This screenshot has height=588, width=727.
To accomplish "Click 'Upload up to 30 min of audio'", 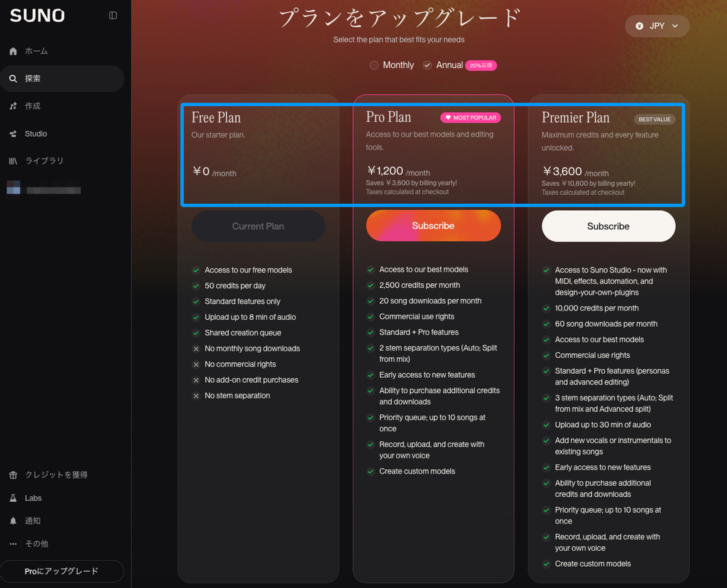I will pyautogui.click(x=603, y=425).
